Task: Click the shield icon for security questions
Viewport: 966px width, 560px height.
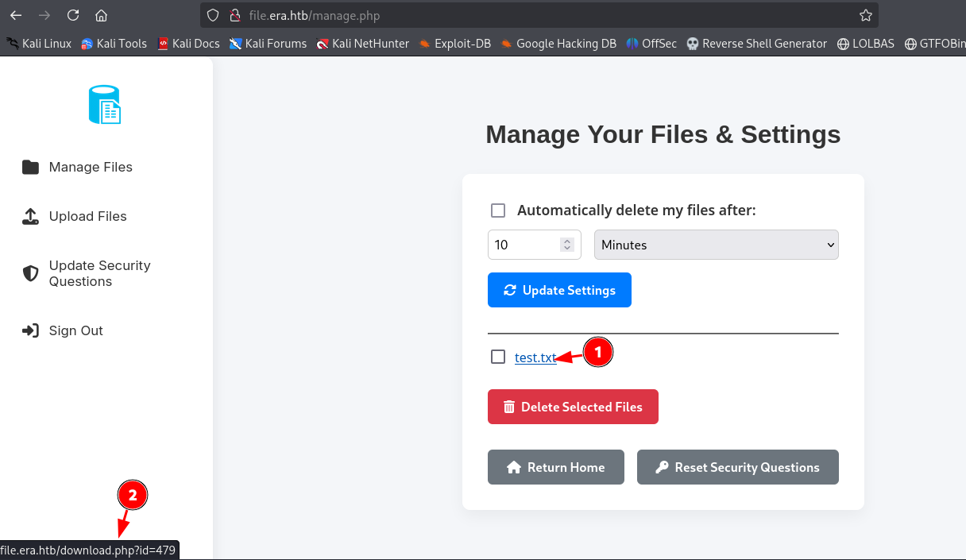Action: [30, 273]
